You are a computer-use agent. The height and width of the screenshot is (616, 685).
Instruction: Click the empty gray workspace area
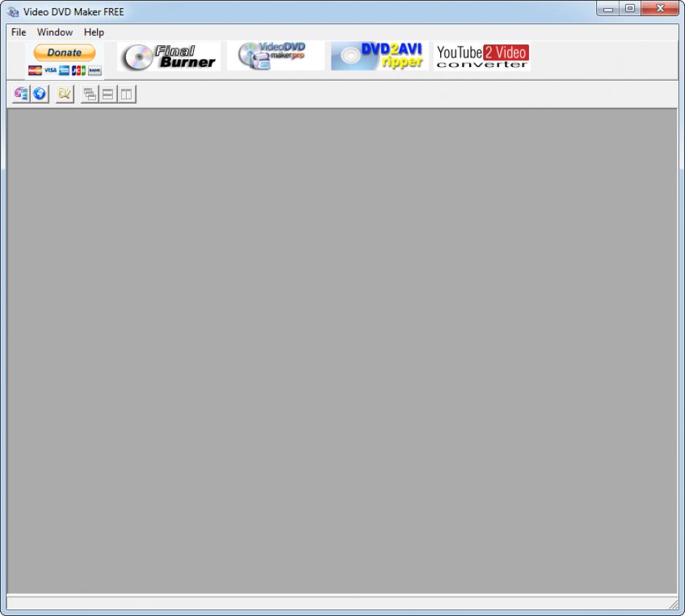342,350
